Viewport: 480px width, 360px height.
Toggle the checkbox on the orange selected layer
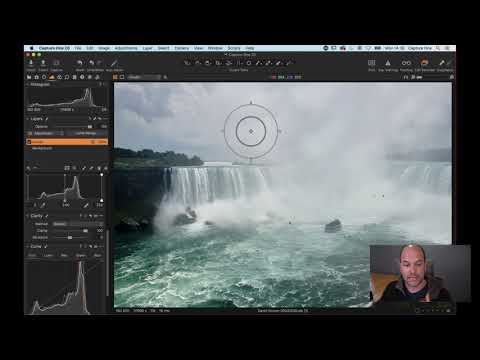(x=29, y=142)
